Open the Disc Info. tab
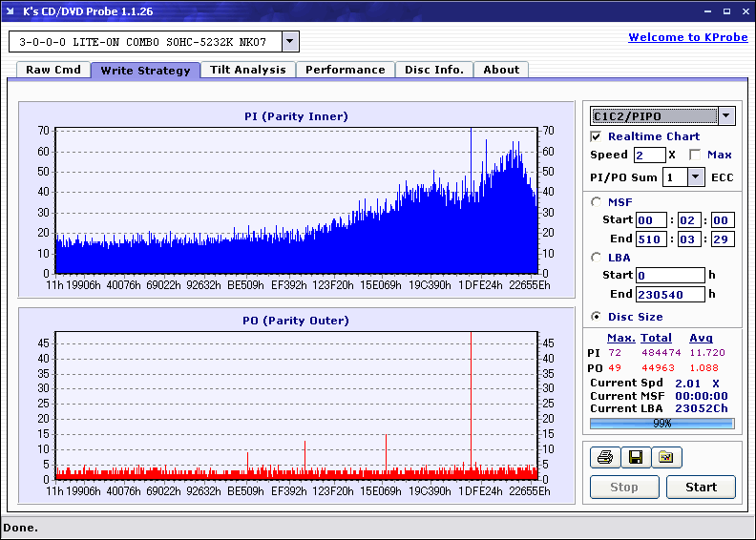The width and height of the screenshot is (756, 540). pyautogui.click(x=434, y=70)
